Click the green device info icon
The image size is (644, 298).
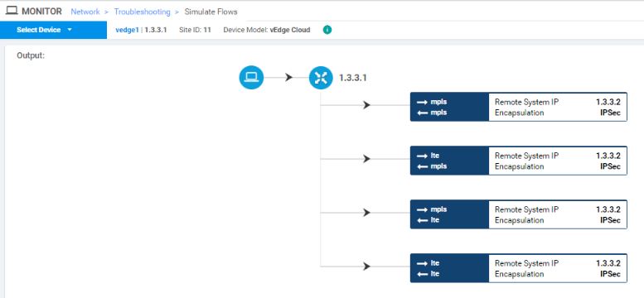[327, 30]
